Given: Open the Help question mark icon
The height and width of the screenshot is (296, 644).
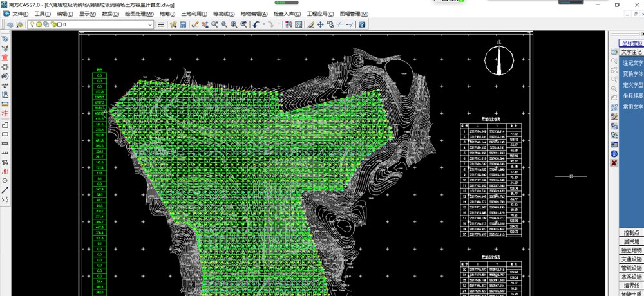Looking at the screenshot, I should [x=362, y=24].
